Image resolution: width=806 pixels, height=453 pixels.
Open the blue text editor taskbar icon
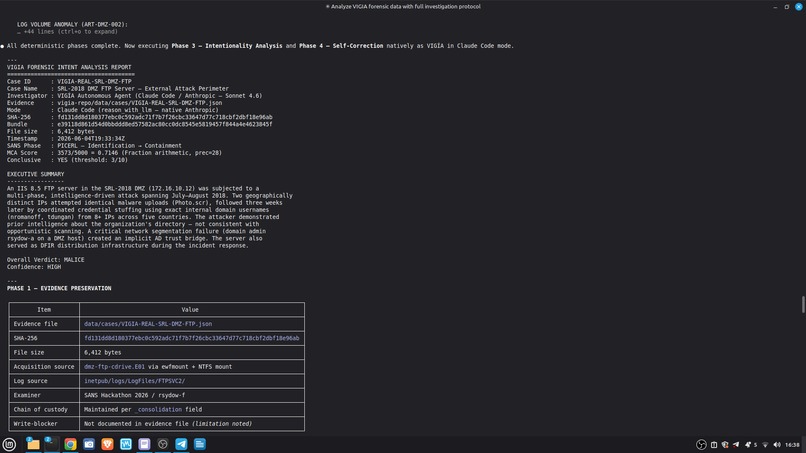tap(200, 444)
